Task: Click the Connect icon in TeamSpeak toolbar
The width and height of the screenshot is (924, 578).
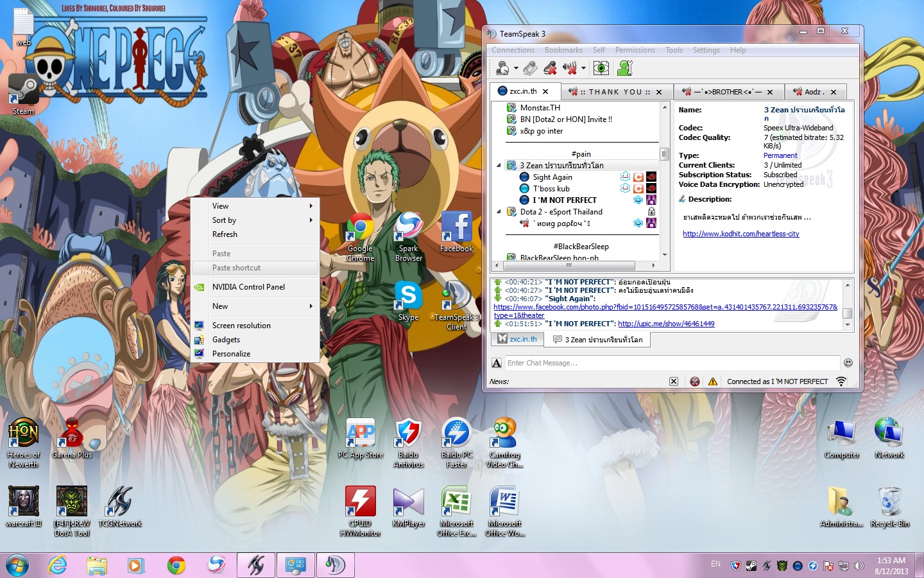Action: (x=502, y=67)
